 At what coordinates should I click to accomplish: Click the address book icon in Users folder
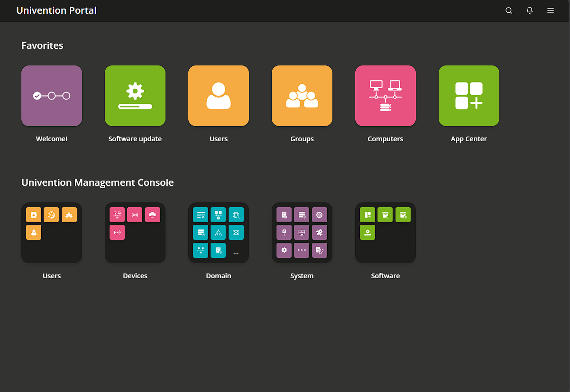[34, 215]
